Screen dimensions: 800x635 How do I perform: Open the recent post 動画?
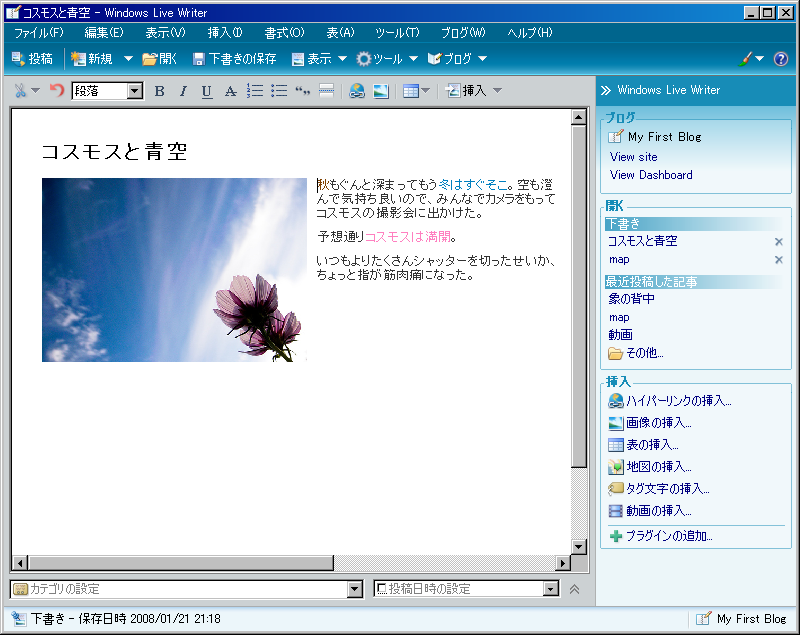pyautogui.click(x=620, y=335)
